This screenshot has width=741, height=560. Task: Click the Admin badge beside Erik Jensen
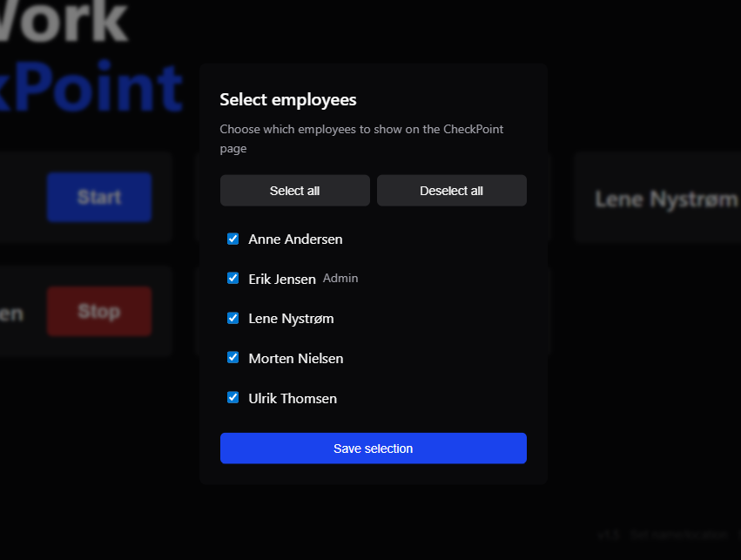(340, 278)
